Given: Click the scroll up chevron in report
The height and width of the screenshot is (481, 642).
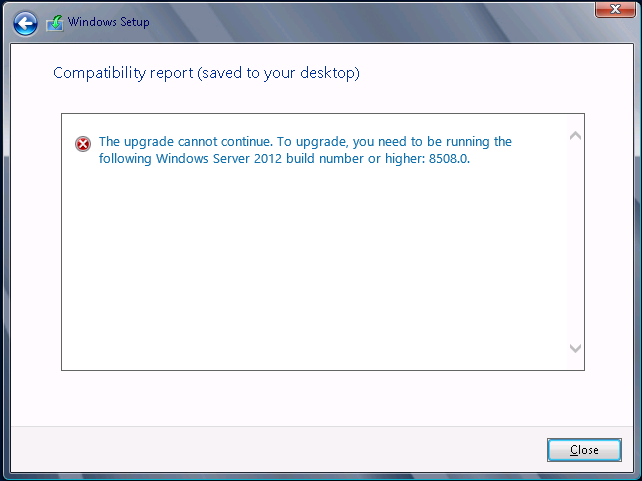Looking at the screenshot, I should [x=575, y=135].
